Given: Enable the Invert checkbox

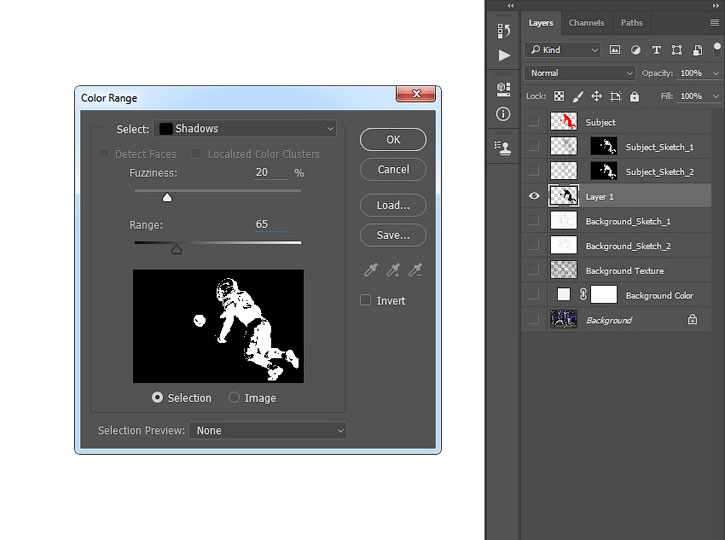Looking at the screenshot, I should click(x=365, y=300).
